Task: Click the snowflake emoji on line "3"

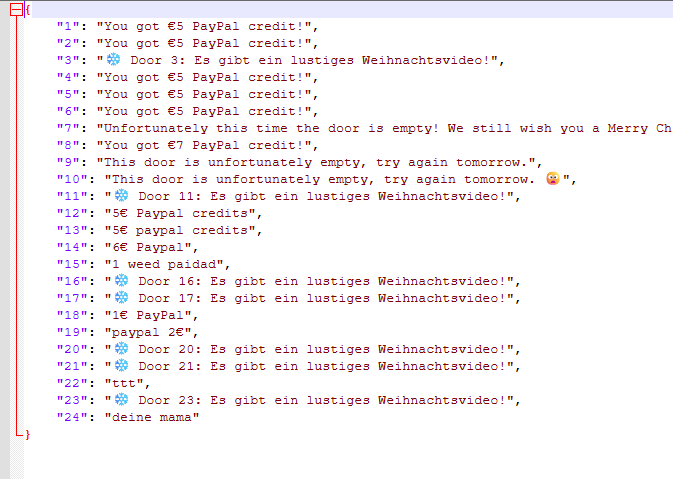Action: 114,60
